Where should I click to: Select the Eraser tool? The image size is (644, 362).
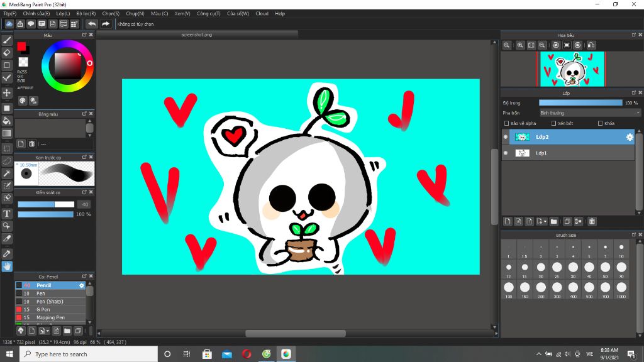7,53
